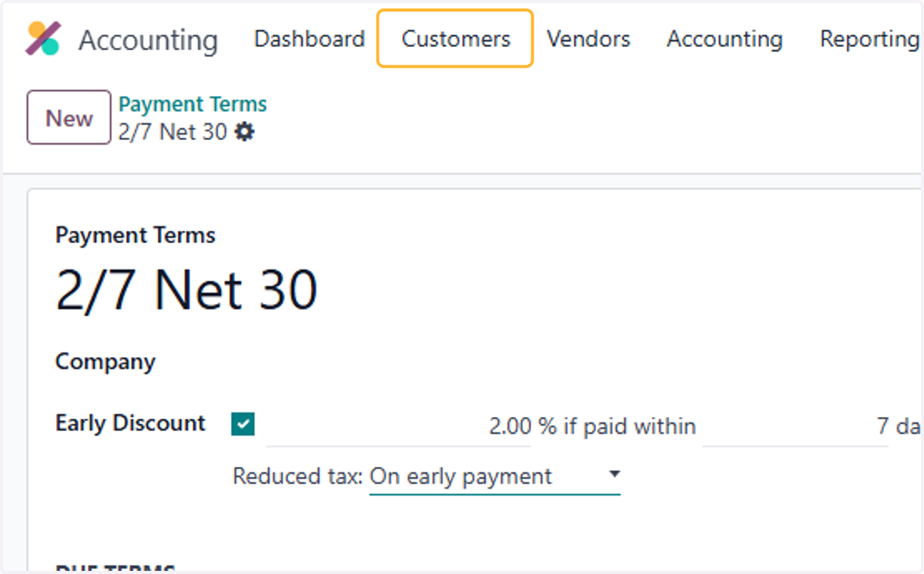Open the Accounting menu item
Viewport: 924px width, 574px height.
tap(725, 39)
